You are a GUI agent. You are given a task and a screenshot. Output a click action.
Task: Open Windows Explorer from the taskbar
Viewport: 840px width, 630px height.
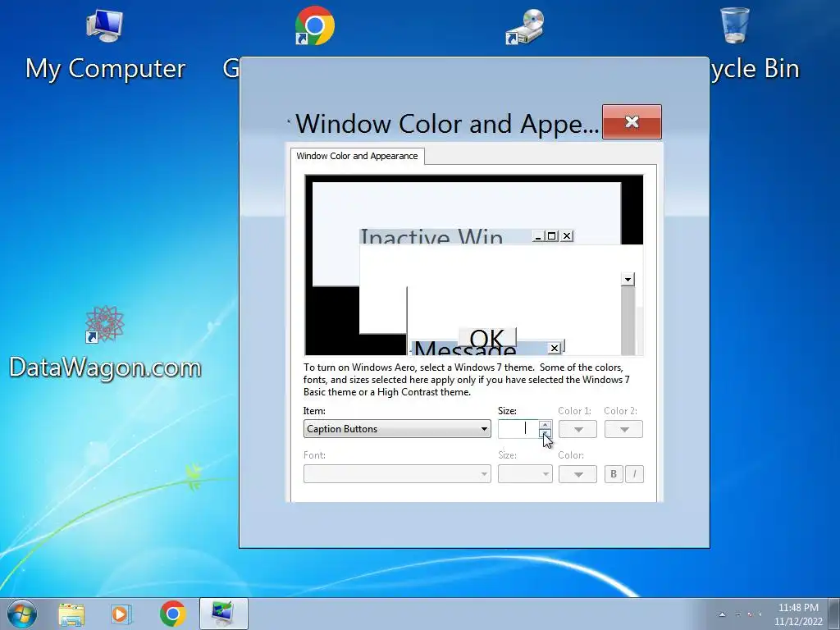pyautogui.click(x=71, y=614)
